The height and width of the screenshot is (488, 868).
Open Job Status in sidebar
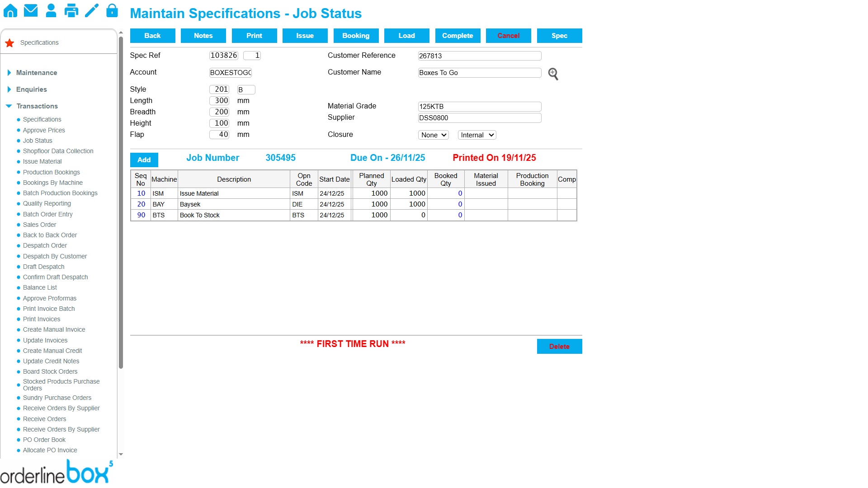(x=38, y=141)
